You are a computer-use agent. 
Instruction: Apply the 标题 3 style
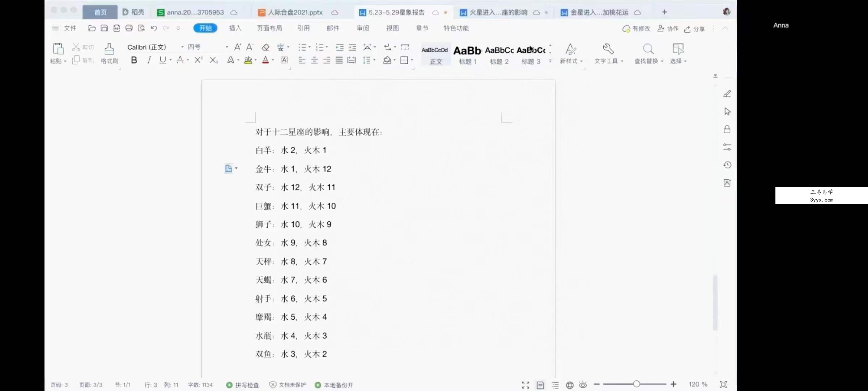(x=531, y=55)
